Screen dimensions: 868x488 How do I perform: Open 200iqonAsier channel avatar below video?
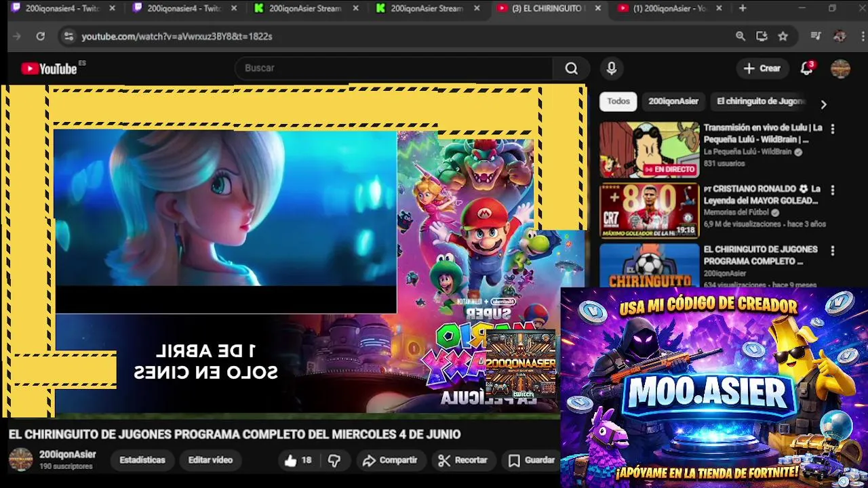[20, 460]
